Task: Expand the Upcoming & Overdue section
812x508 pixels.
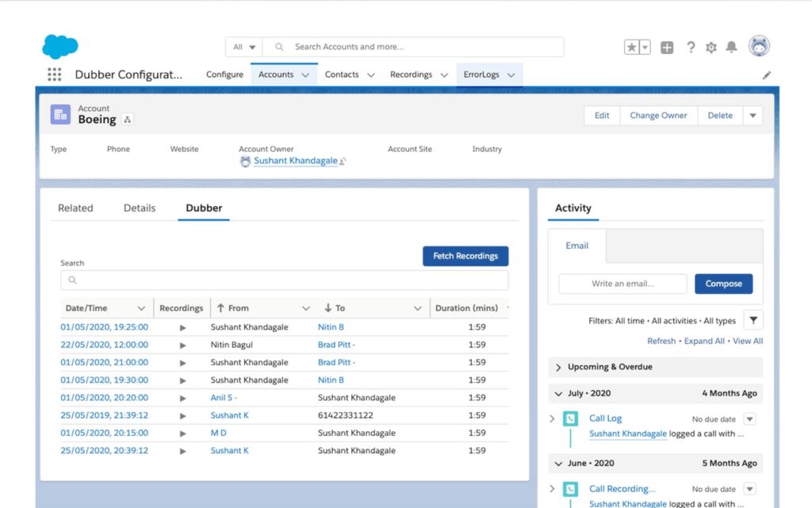Action: pos(558,367)
